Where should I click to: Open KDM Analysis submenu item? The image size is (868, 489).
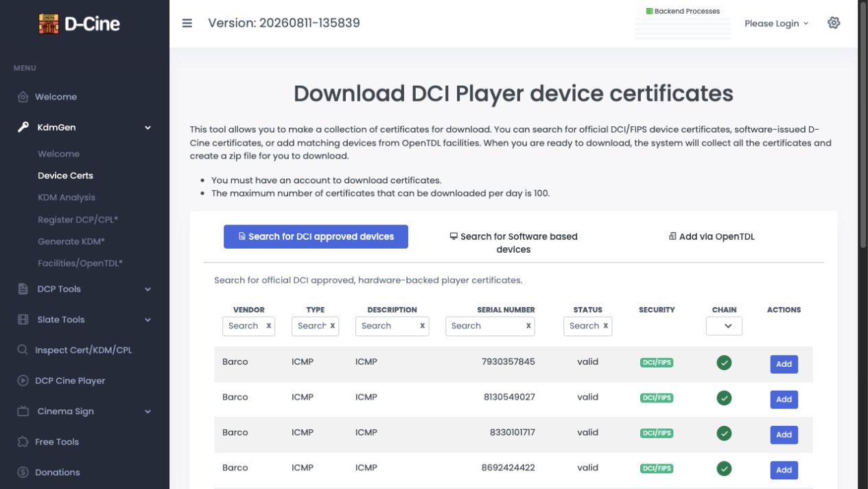[67, 198]
